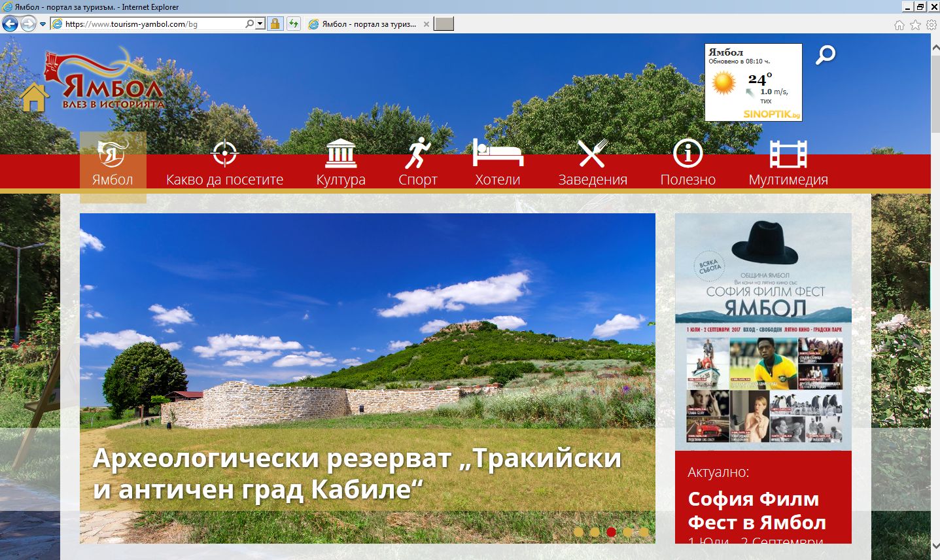Click the film strip Мултимедия icon

(788, 154)
